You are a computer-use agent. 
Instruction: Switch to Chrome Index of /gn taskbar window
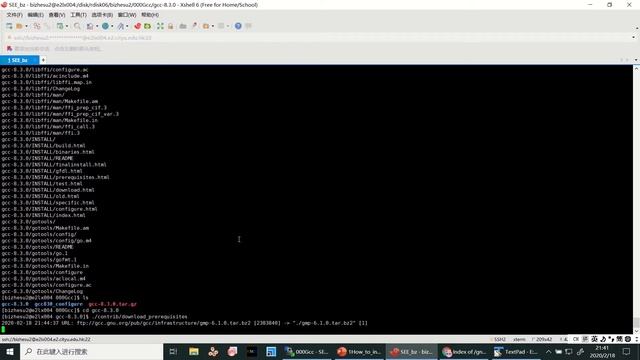(464, 351)
